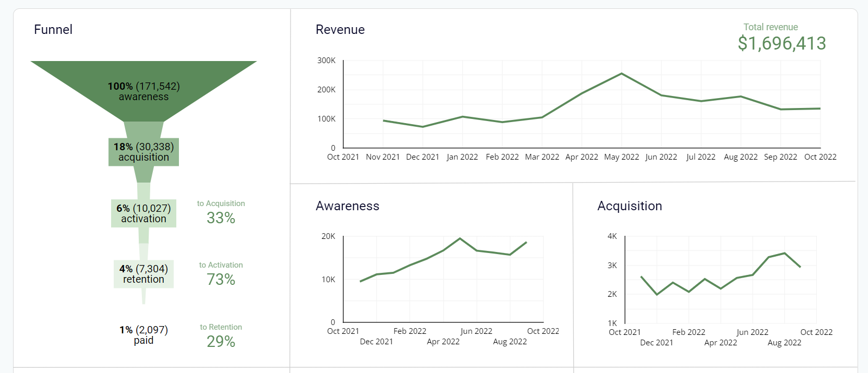Click the 73% to Activation value

(x=221, y=280)
